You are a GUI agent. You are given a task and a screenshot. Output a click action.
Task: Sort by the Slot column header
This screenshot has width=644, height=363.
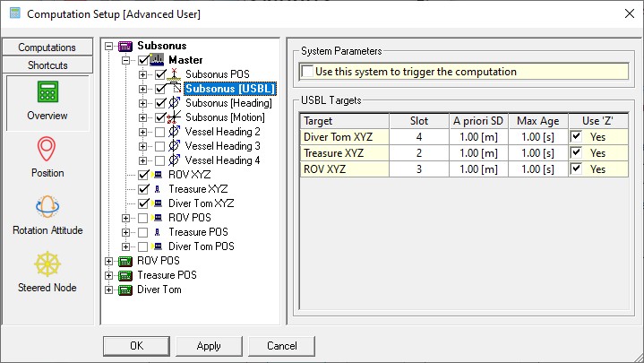[x=419, y=121]
